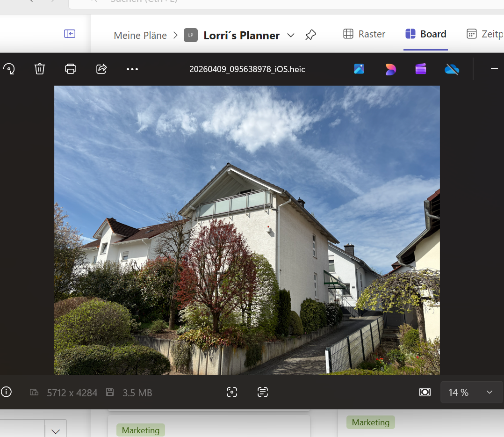This screenshot has width=504, height=437.
Task: Rotate the photo in the viewer
Action: pyautogui.click(x=9, y=69)
